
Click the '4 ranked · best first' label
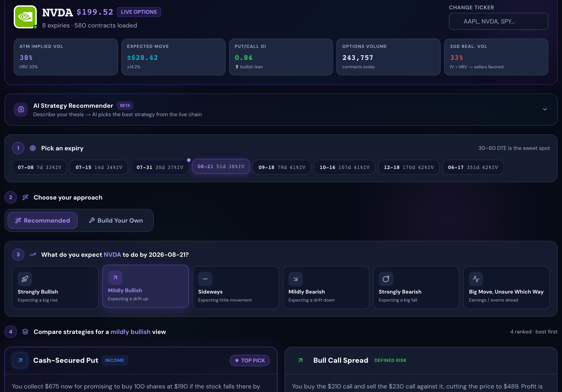534,332
